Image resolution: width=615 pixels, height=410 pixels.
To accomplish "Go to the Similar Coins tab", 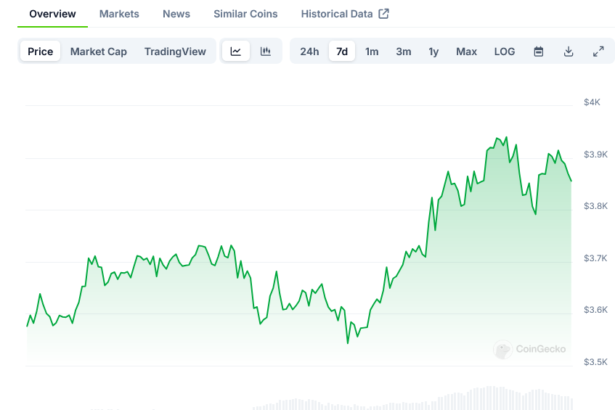I will coord(246,14).
